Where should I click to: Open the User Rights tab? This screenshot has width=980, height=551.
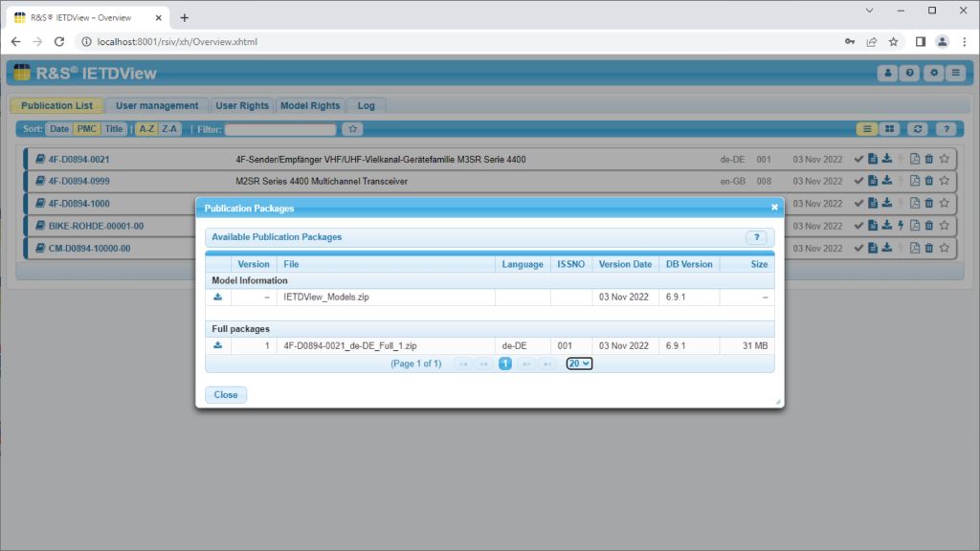point(242,105)
